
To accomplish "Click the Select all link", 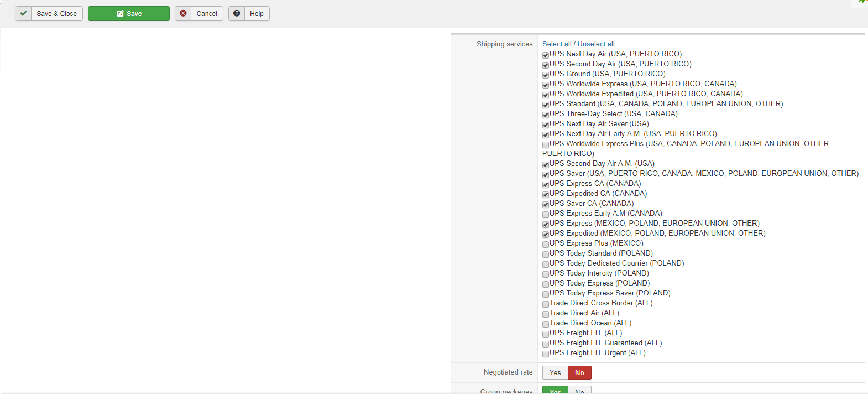I will (557, 44).
